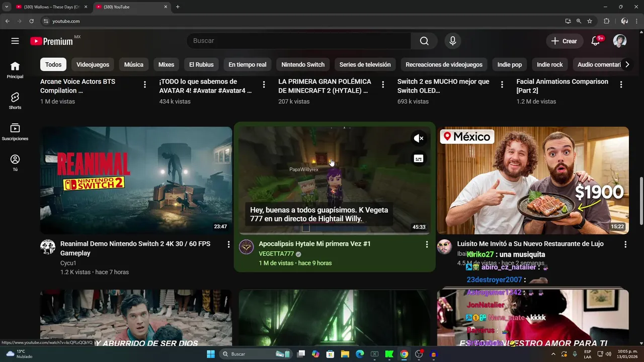
Task: Click the Hytale preview progress bar
Action: coord(335,234)
